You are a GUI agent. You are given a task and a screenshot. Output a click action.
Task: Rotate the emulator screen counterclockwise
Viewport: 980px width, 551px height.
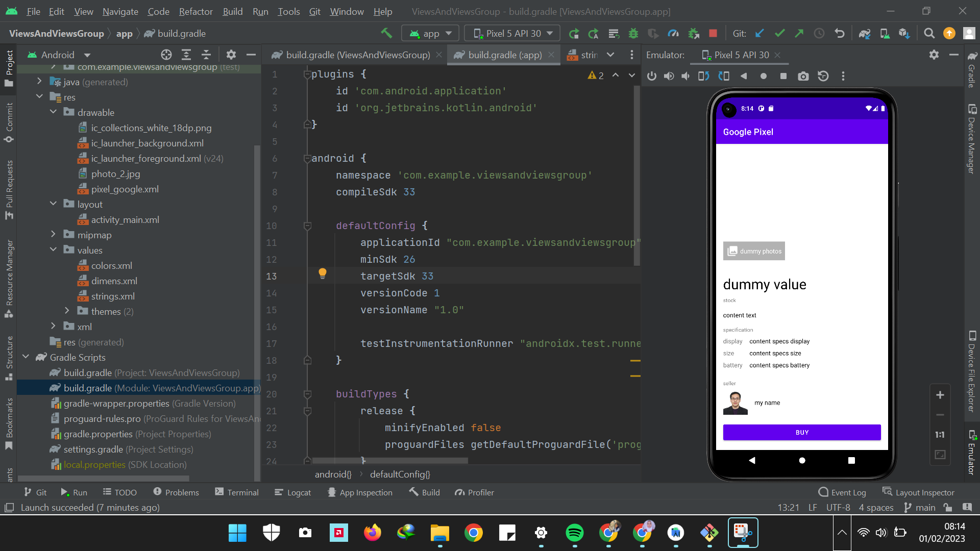pos(703,76)
